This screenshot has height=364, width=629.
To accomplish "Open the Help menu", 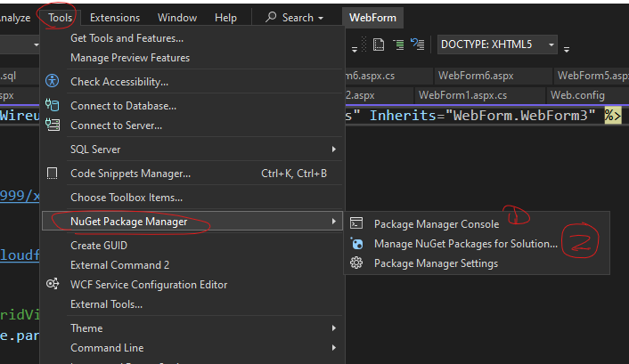I will [x=225, y=18].
